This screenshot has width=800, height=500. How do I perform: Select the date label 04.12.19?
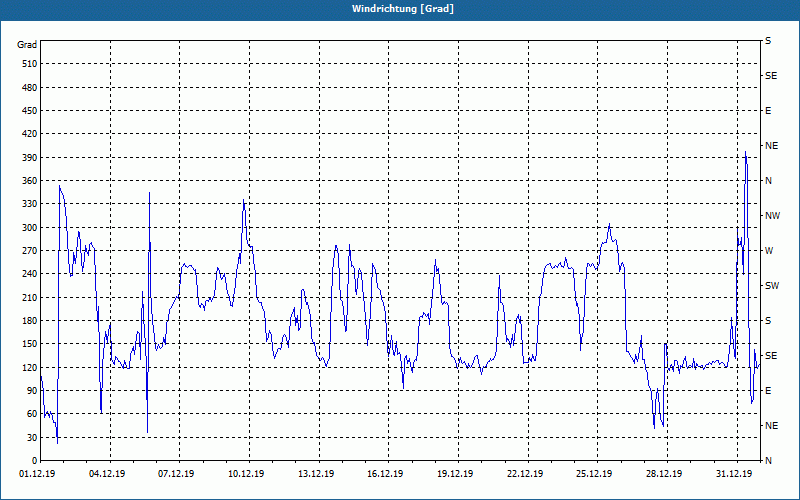[107, 474]
